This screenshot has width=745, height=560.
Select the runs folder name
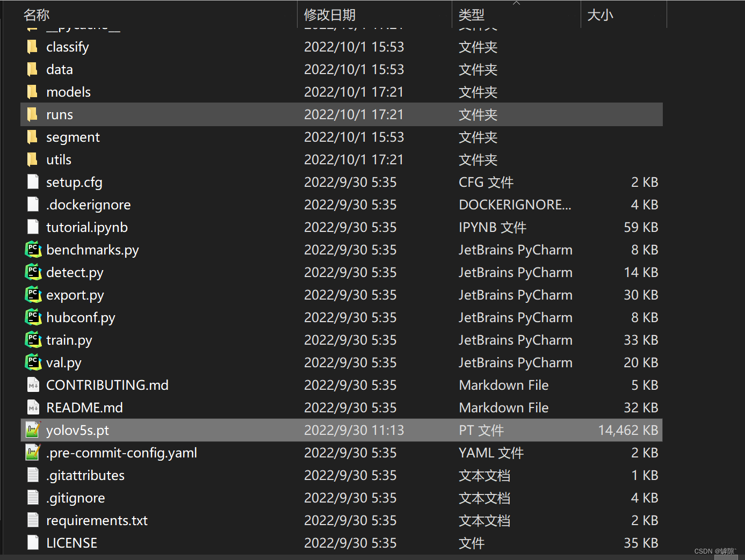[x=60, y=114]
